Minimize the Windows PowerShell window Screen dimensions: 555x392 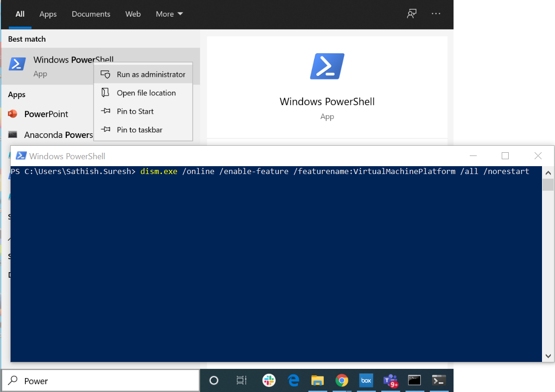tap(473, 156)
